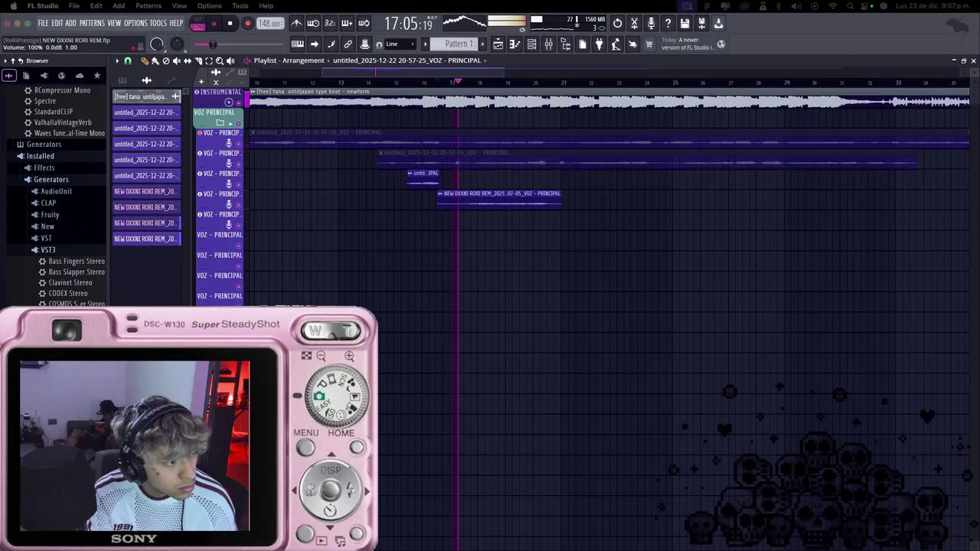Click the render/export audio button
This screenshot has height=551, width=980.
coord(701,23)
